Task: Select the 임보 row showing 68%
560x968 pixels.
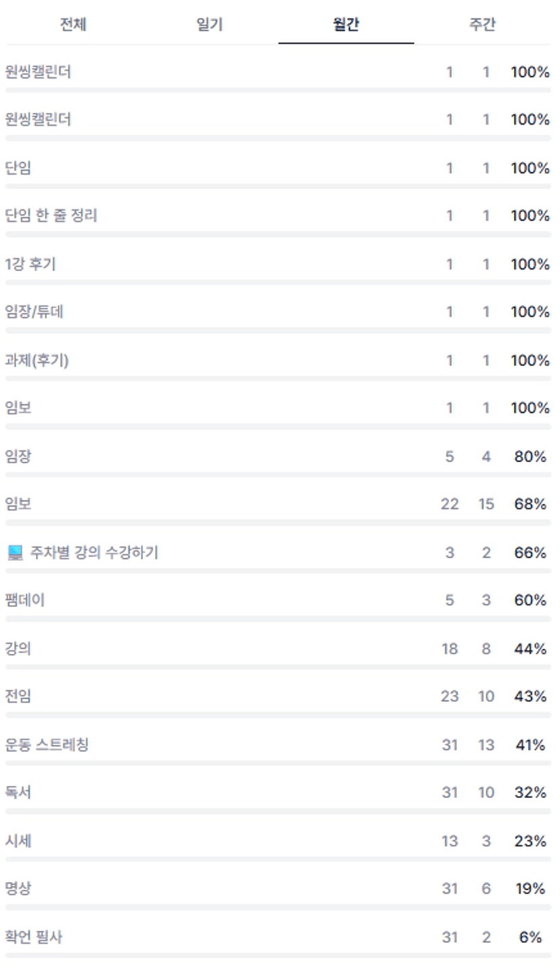Action: [18, 504]
